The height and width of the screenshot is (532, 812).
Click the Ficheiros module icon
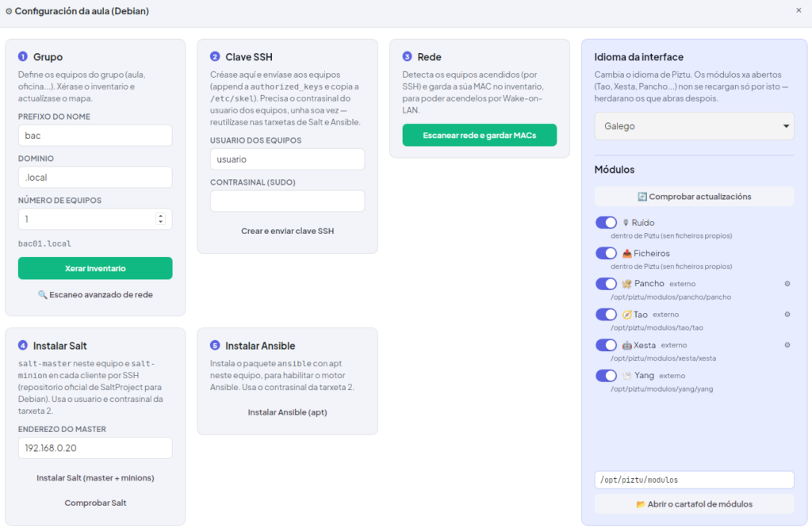[x=626, y=253]
